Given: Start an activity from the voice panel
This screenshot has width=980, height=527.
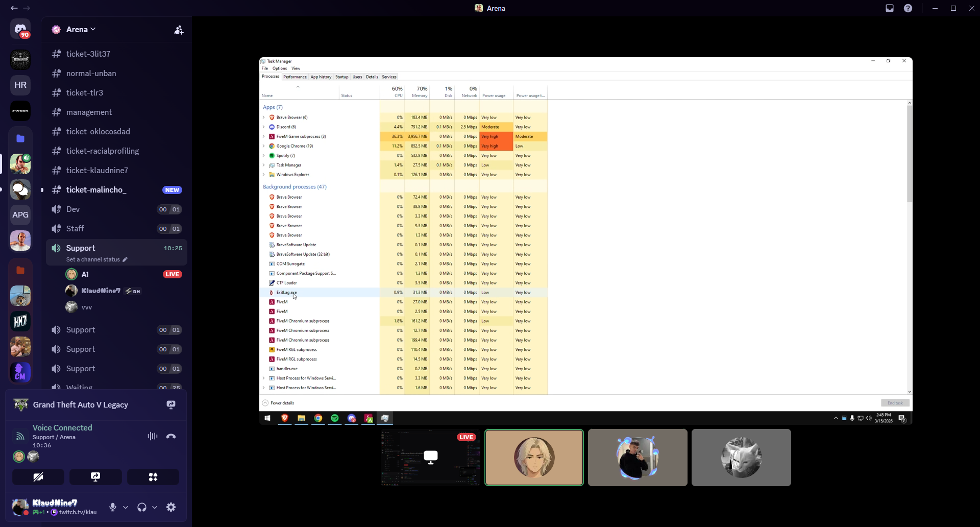Looking at the screenshot, I should point(153,477).
